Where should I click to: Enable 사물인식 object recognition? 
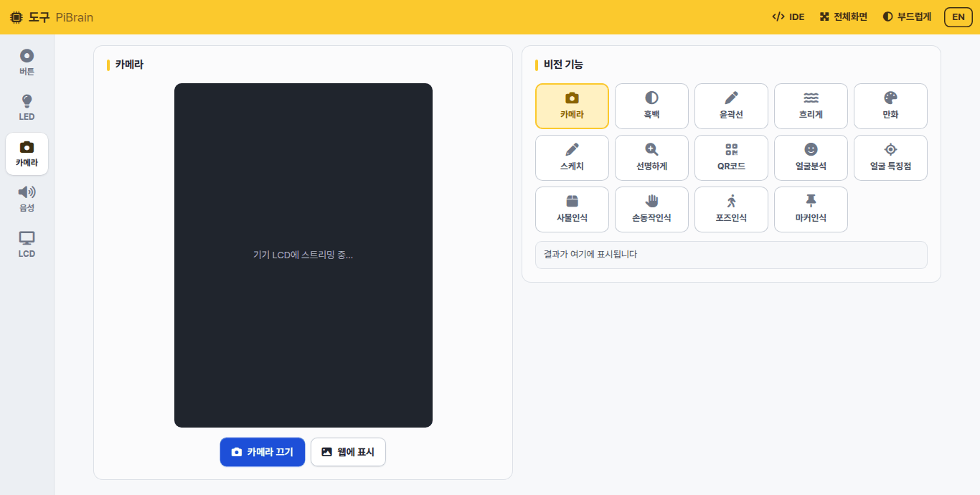coord(572,209)
